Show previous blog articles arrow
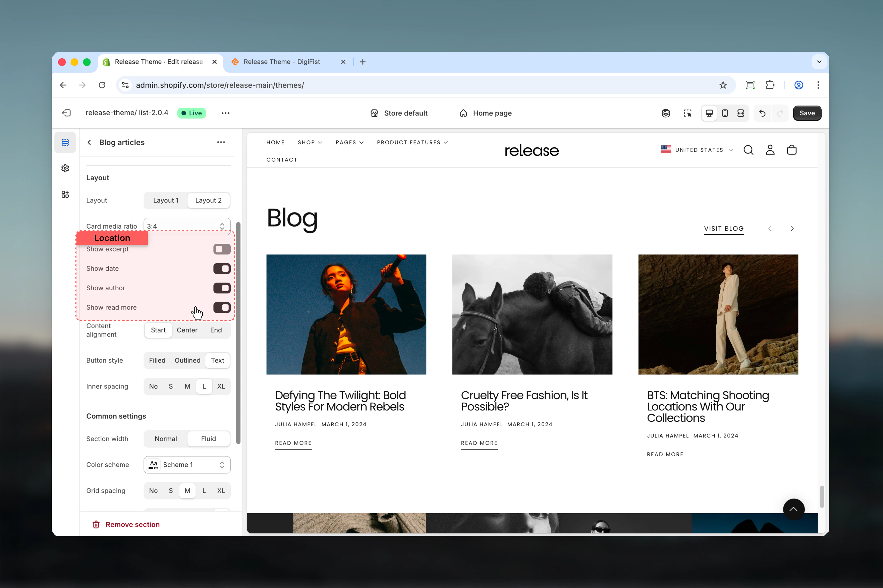883x588 pixels. [x=770, y=229]
